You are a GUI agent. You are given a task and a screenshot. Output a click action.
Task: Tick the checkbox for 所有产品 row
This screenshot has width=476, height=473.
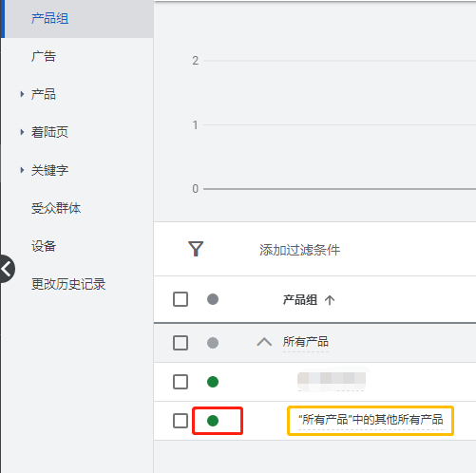click(x=181, y=343)
